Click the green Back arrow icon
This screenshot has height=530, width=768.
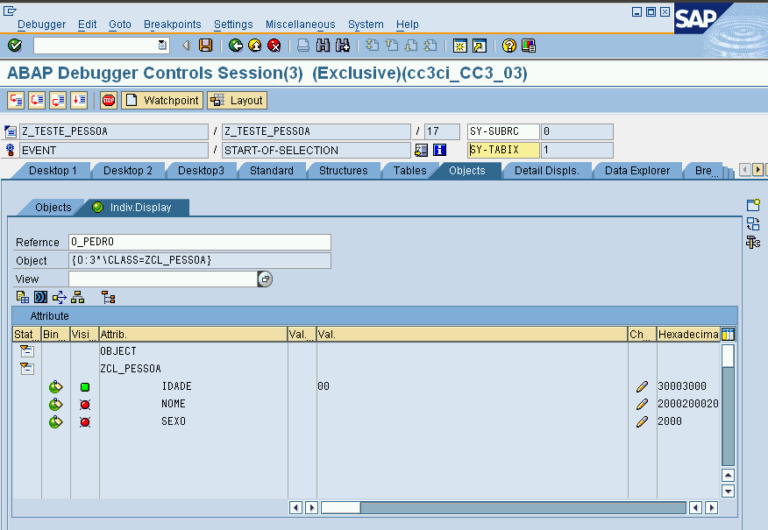click(x=236, y=45)
